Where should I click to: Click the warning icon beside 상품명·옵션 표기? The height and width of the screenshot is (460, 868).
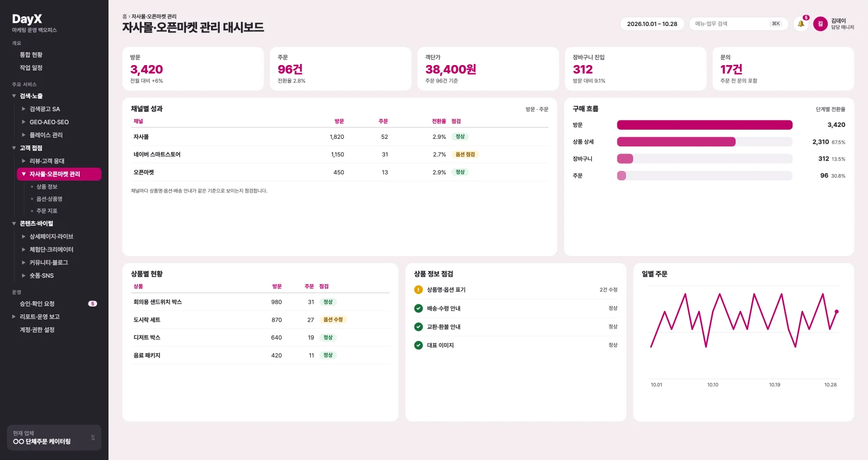pyautogui.click(x=418, y=290)
